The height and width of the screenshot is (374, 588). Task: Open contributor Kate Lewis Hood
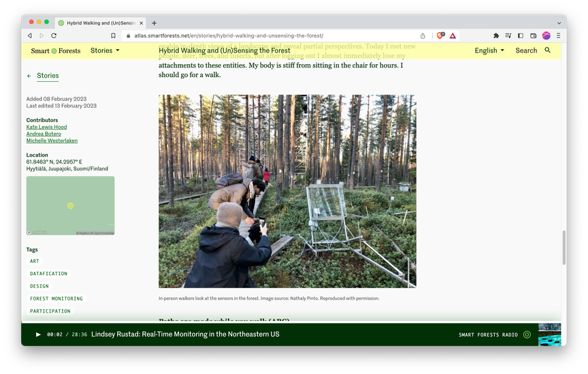[46, 127]
